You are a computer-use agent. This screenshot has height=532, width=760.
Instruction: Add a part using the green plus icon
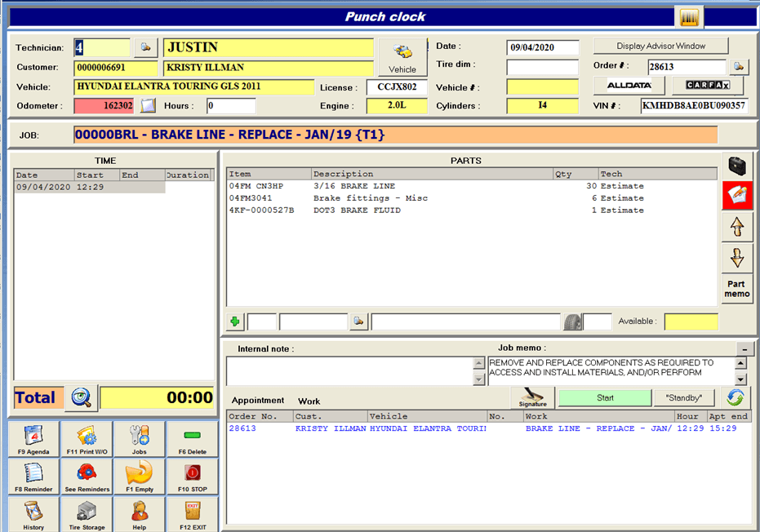[x=235, y=321]
